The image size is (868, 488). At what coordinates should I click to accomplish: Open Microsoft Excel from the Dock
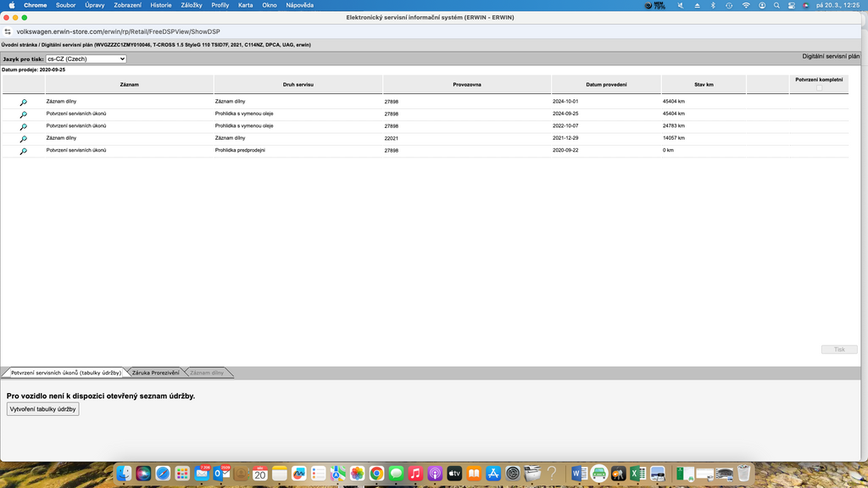(637, 473)
